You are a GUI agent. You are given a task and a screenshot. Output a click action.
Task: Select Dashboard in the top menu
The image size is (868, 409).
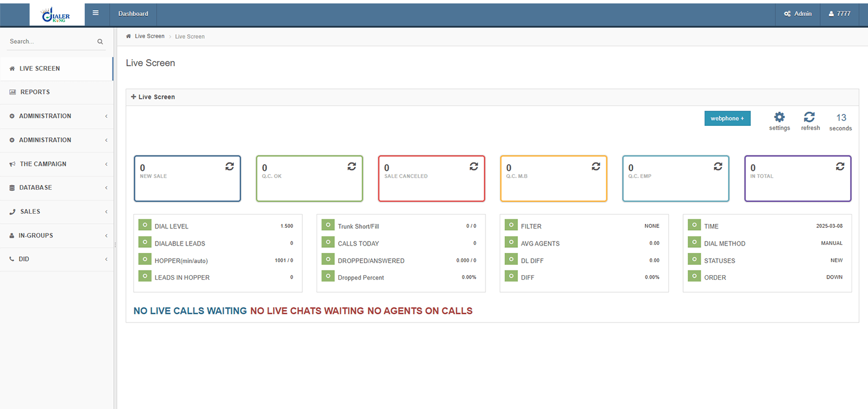(x=133, y=13)
